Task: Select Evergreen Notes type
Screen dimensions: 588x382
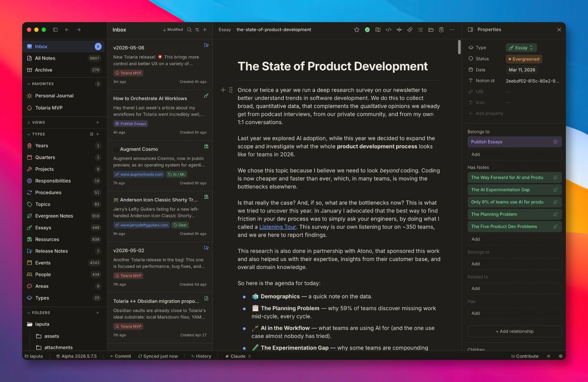Action: point(63,216)
